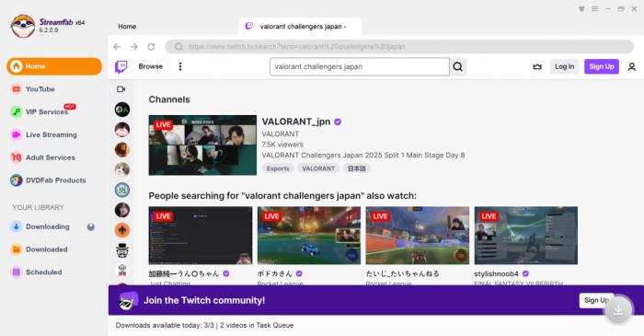Open the 加藤純一 live stream thumbnail
Screen dimensions: 644x336
pos(201,236)
